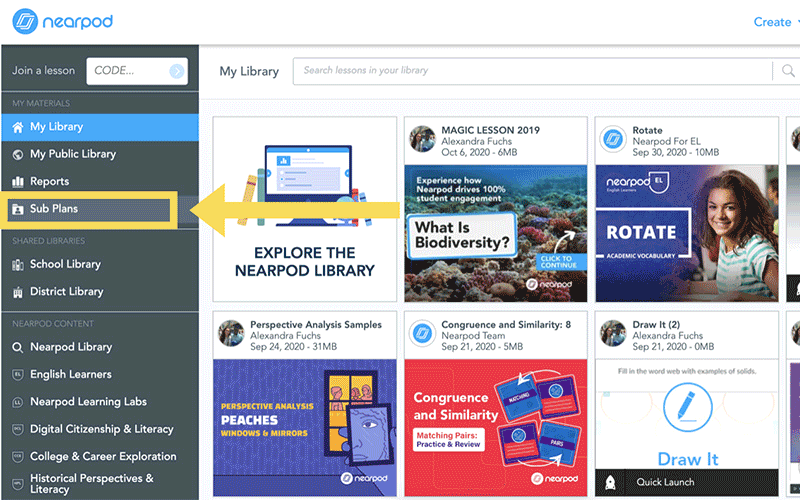
Task: Click the Nearpod logo
Action: 62,21
